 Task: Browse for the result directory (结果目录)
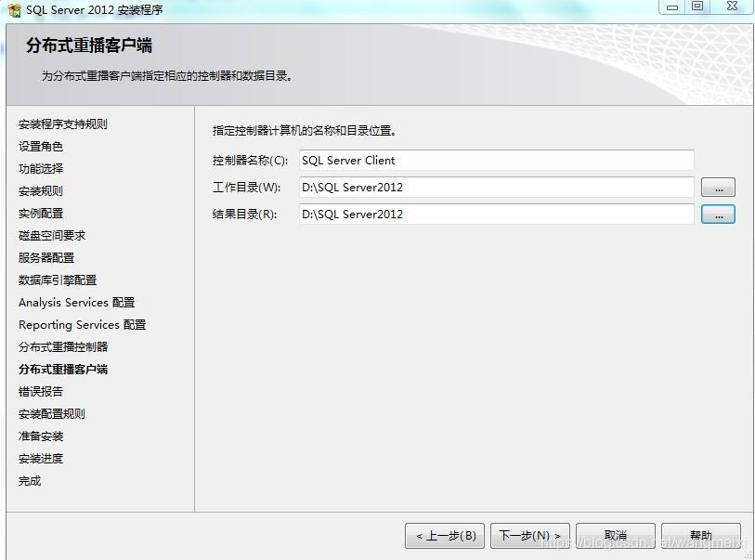point(718,215)
